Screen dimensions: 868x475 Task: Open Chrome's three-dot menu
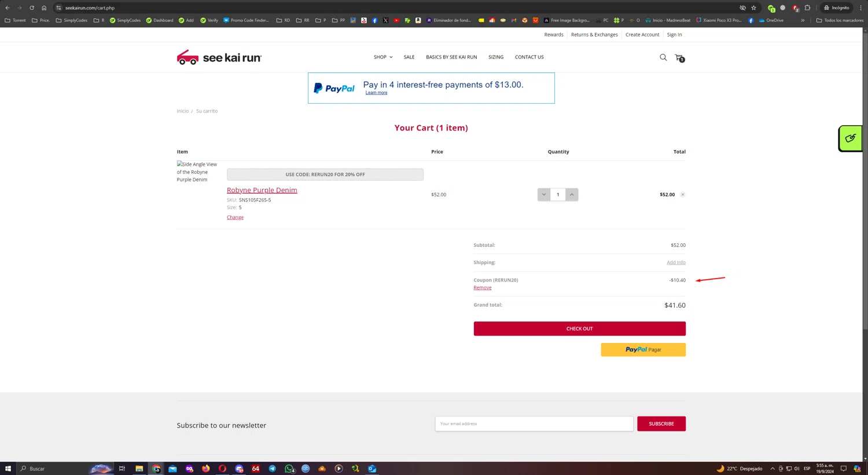point(860,8)
